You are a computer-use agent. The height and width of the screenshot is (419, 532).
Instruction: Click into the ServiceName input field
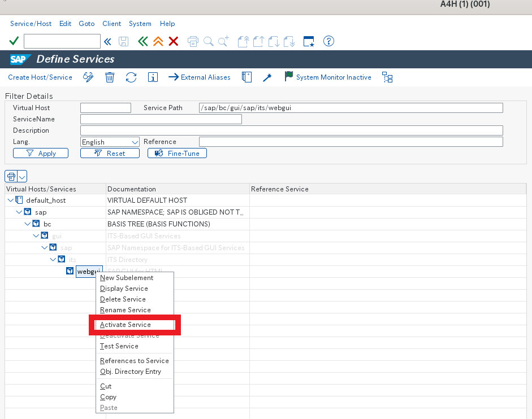point(161,119)
